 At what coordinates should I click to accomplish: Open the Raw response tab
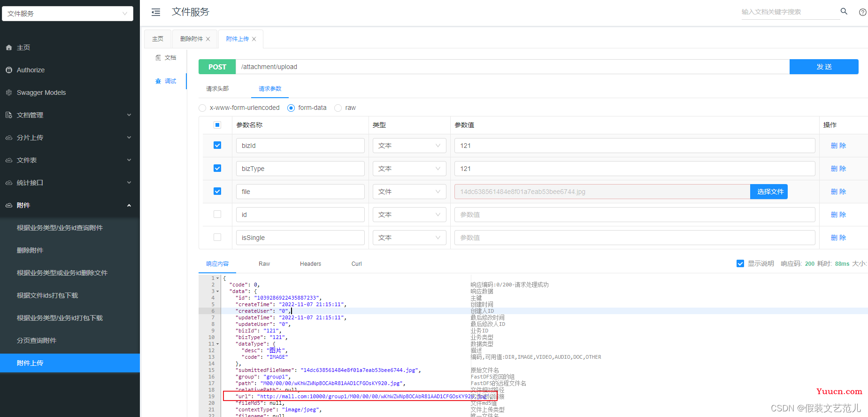point(264,264)
